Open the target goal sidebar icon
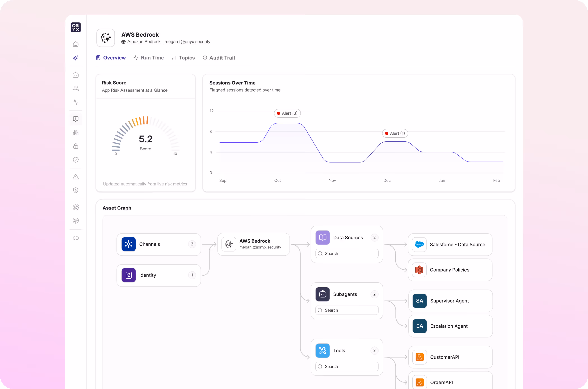 pos(76,207)
